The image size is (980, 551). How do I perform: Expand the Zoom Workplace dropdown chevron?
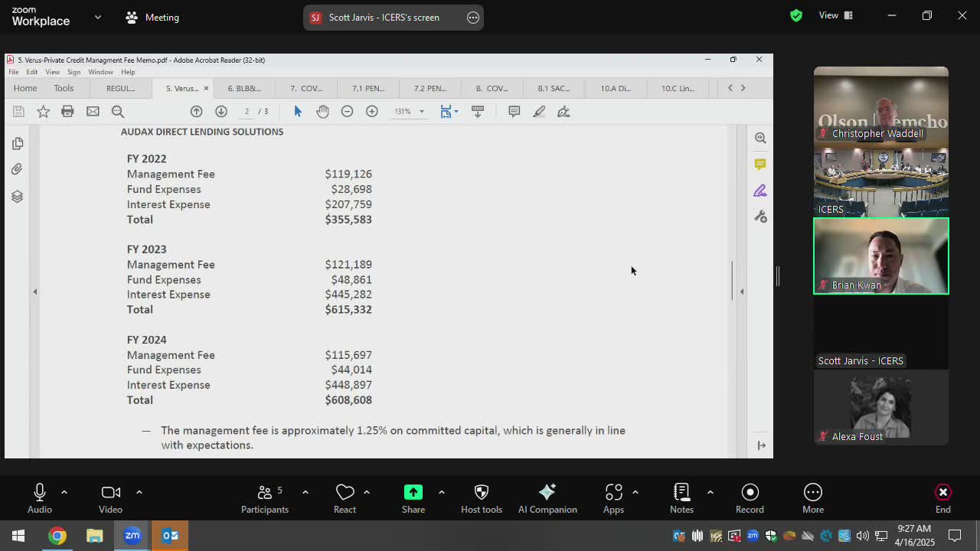pyautogui.click(x=97, y=17)
